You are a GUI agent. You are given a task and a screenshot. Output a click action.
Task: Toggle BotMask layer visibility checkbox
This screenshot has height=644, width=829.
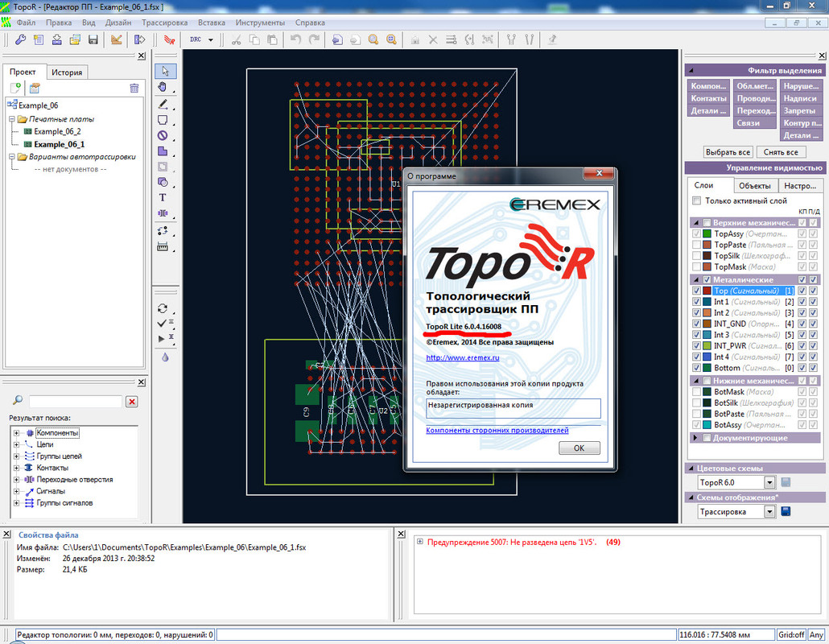[x=696, y=392]
